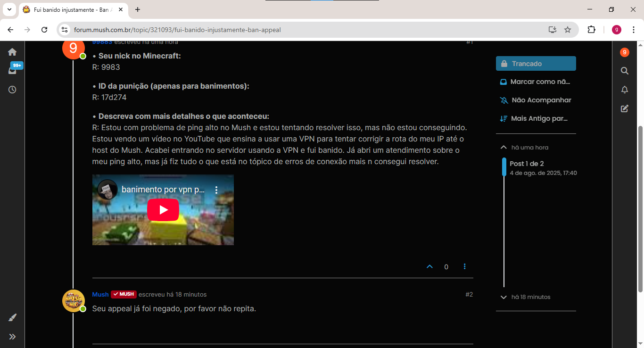The image size is (644, 348).
Task: Click browser back arrow
Action: (10, 30)
